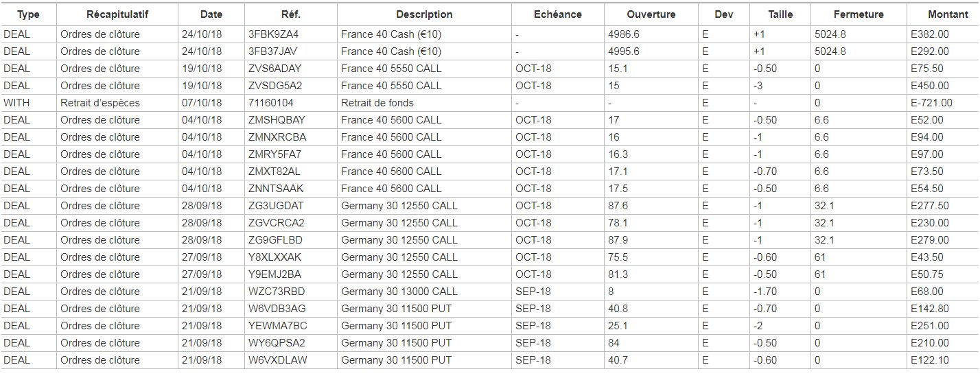The height and width of the screenshot is (378, 980).
Task: Click the Date column header
Action: (211, 14)
